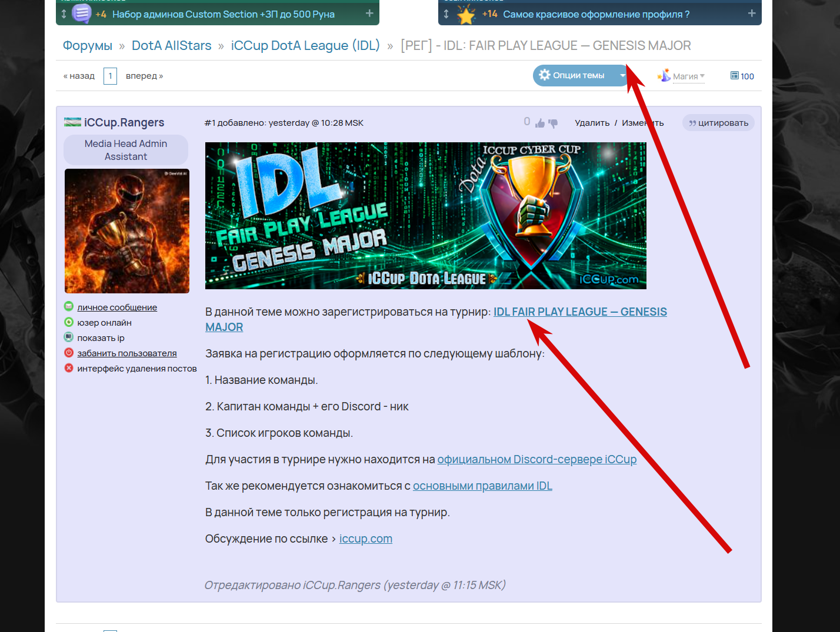Click Удалить to delete the post
This screenshot has width=840, height=632.
click(x=592, y=123)
